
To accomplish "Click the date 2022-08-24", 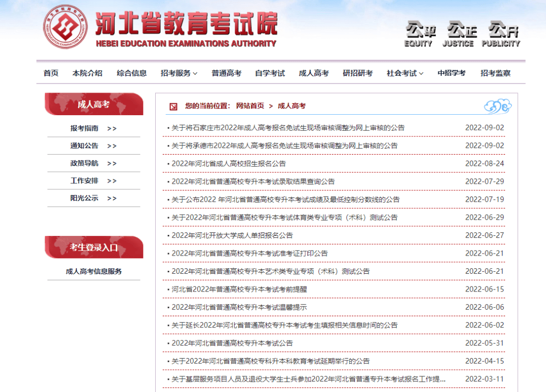I will point(484,164).
